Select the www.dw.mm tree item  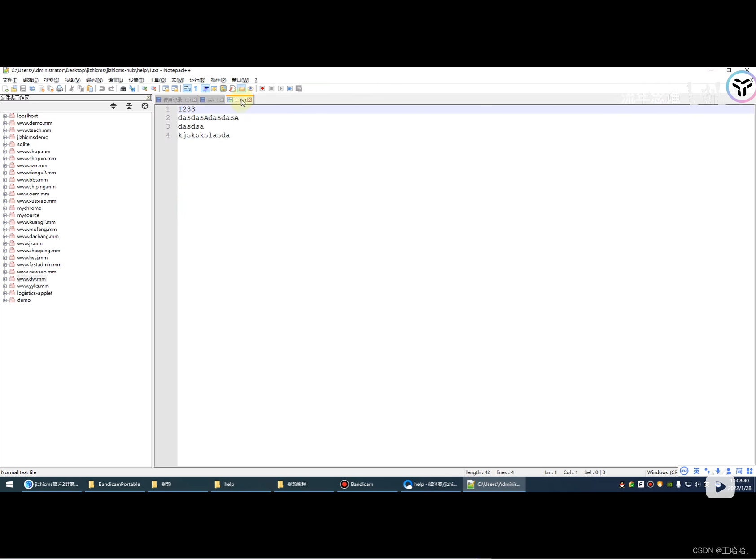point(31,279)
